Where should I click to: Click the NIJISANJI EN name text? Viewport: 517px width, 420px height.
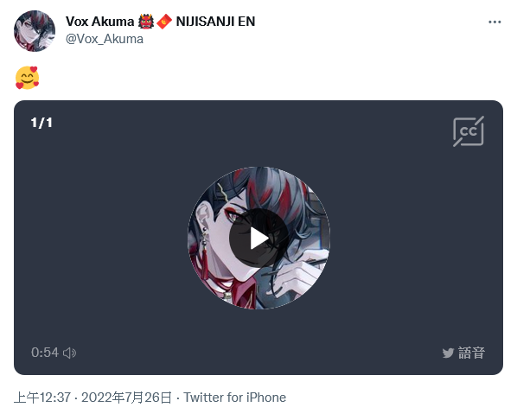click(215, 22)
